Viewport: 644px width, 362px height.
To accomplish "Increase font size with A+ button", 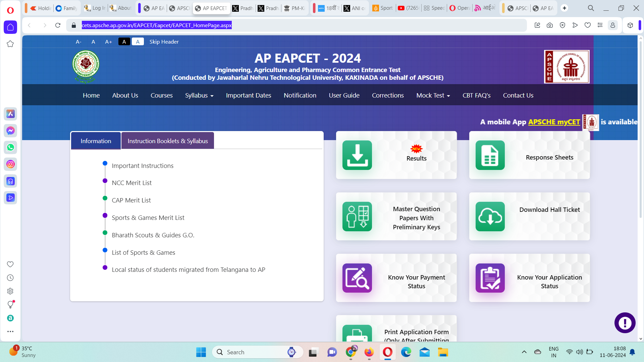I will click(108, 42).
